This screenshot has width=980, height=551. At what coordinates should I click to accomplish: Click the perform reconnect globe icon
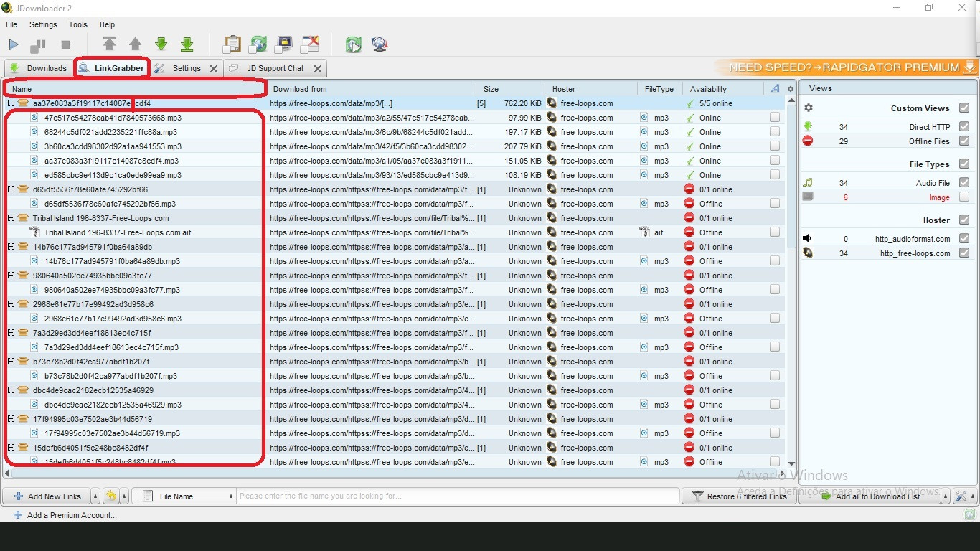pyautogui.click(x=380, y=44)
